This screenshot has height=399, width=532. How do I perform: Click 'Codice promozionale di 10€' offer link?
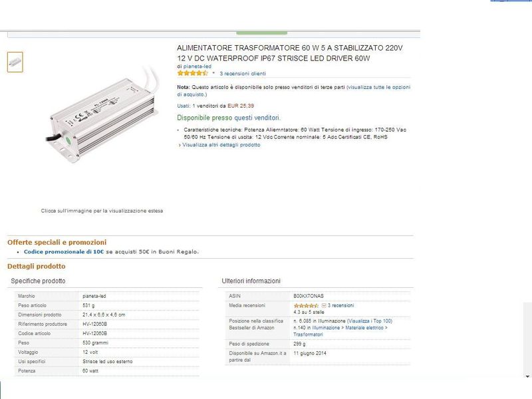tap(64, 252)
